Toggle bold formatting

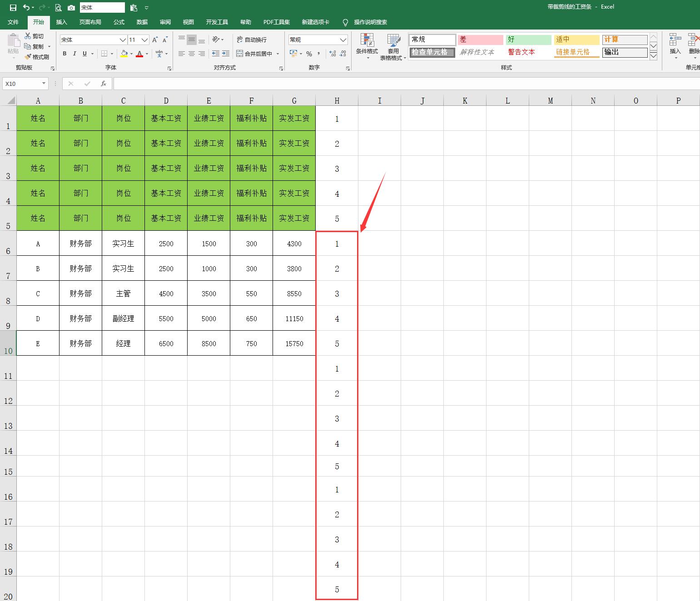pyautogui.click(x=65, y=54)
